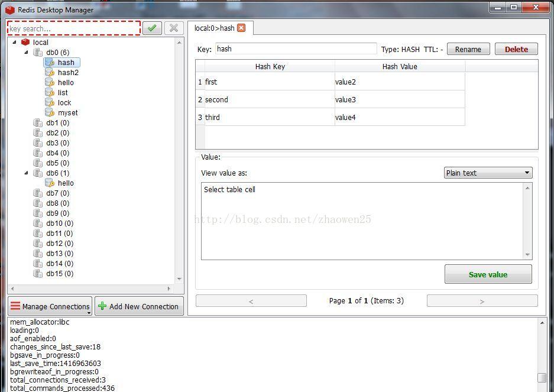Viewport: 554px width, 392px height.
Task: Select the third hash key cell
Action: pos(270,117)
